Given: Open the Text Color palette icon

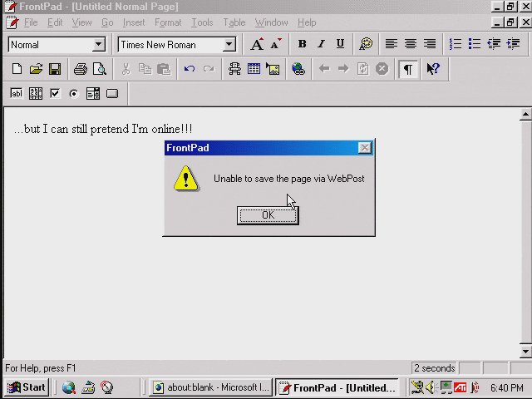Looking at the screenshot, I should click(x=366, y=44).
